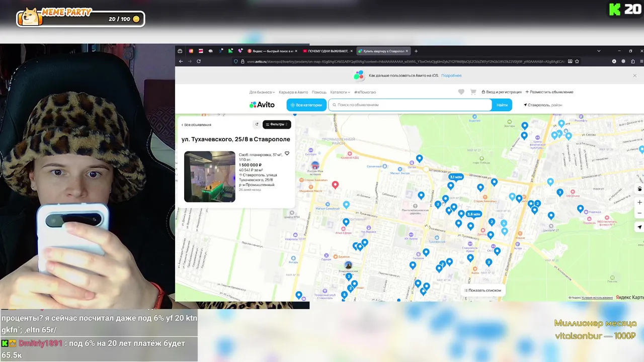Dismiss the iOS banner with the X

pyautogui.click(x=634, y=75)
